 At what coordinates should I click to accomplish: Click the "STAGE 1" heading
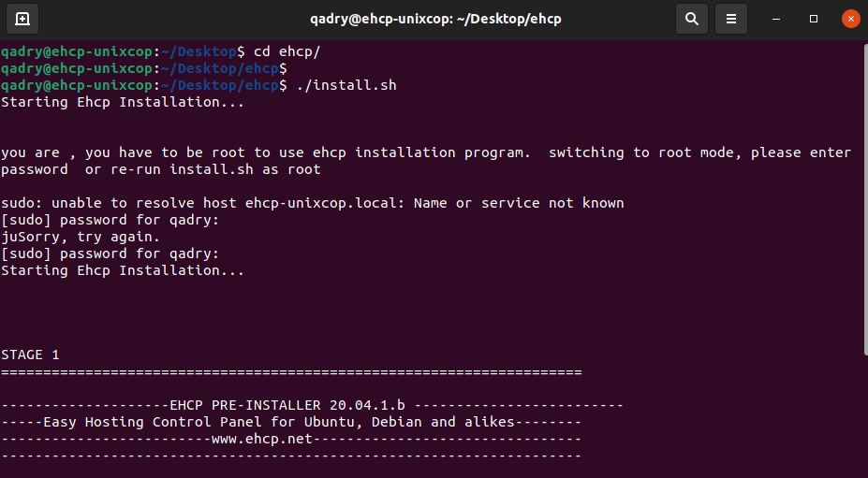pyautogui.click(x=30, y=355)
